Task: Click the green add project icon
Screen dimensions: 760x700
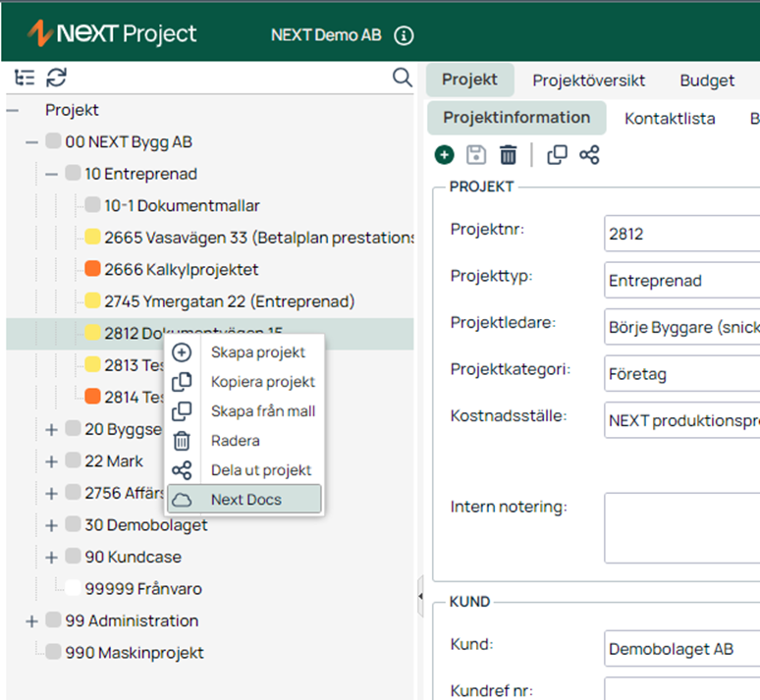Action: click(x=444, y=155)
